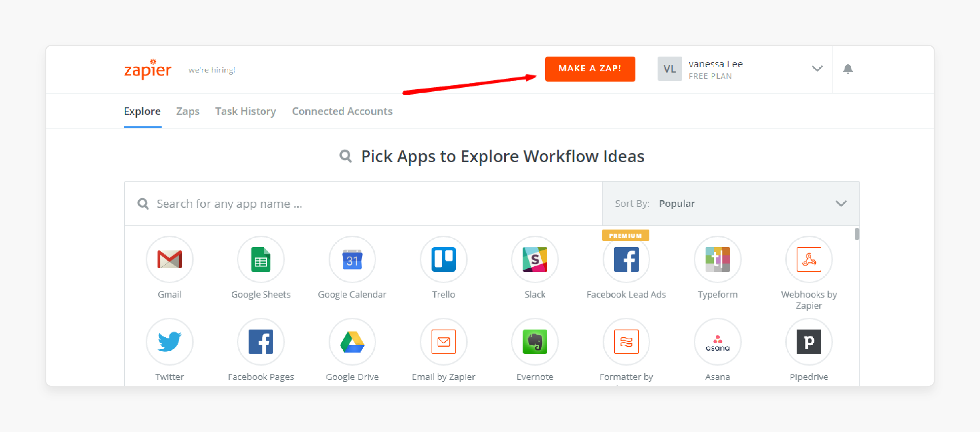Screen dimensions: 980x432
Task: Click the Pipedrive label text
Action: 809,377
